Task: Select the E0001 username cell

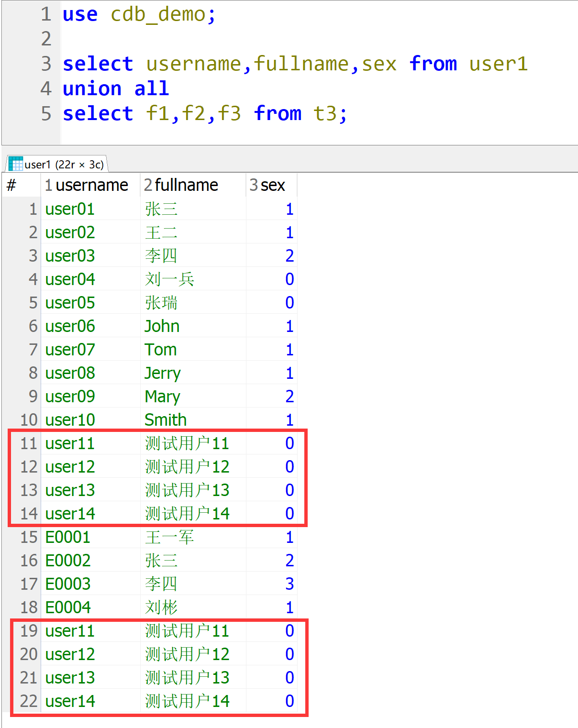Action: point(68,537)
